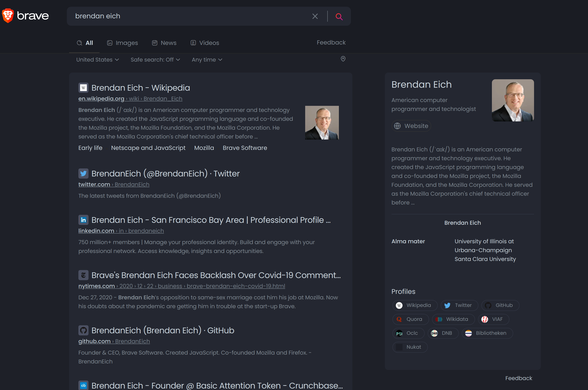Submit search with the magnifier icon
588x390 pixels.
tap(339, 16)
